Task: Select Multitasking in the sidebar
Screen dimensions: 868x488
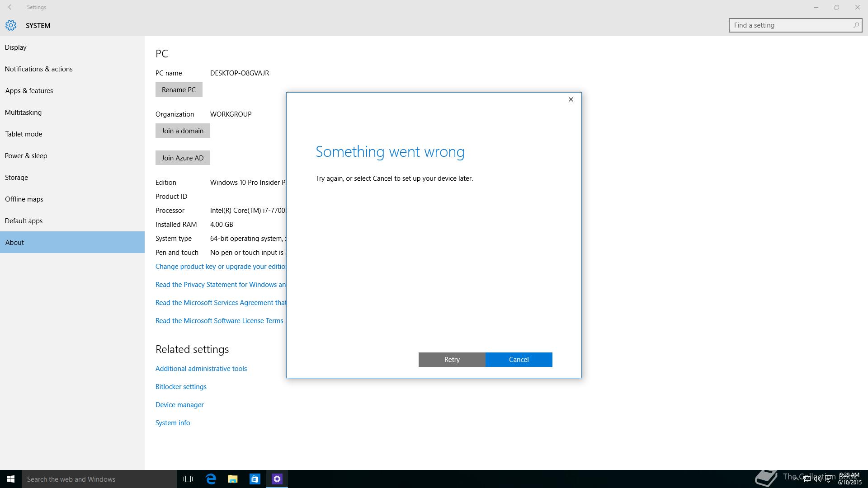Action: (72, 113)
